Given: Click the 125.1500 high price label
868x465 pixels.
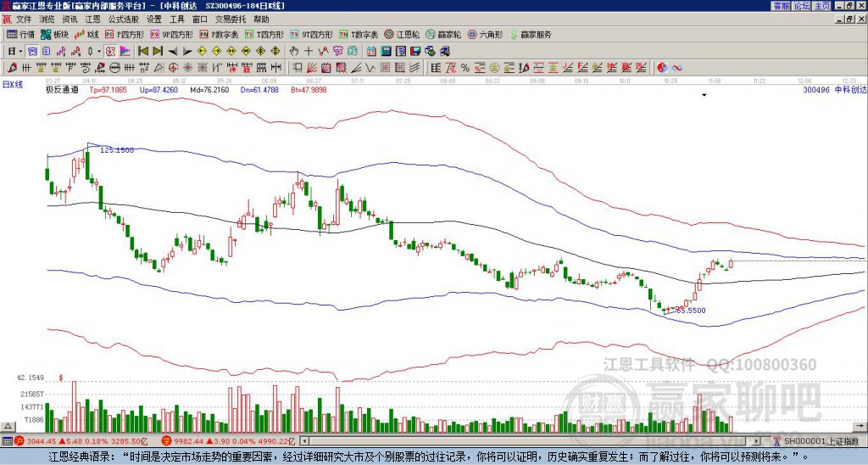Looking at the screenshot, I should tap(117, 150).
